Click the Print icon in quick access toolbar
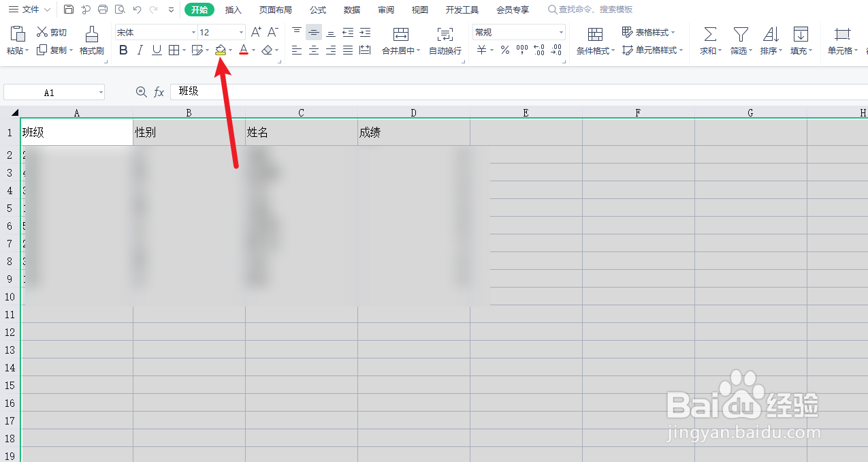 tap(103, 10)
